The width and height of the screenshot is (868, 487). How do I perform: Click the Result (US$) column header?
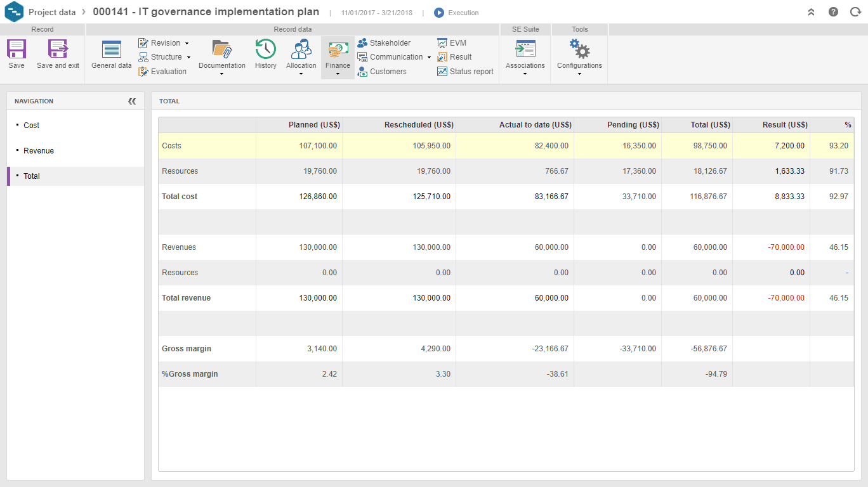coord(771,125)
